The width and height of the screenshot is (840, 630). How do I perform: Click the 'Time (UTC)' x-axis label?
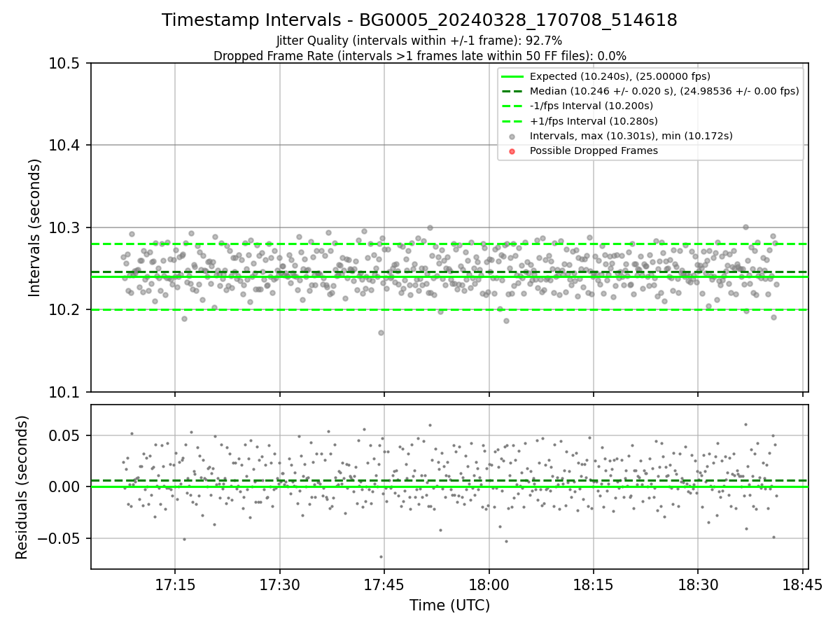(449, 605)
